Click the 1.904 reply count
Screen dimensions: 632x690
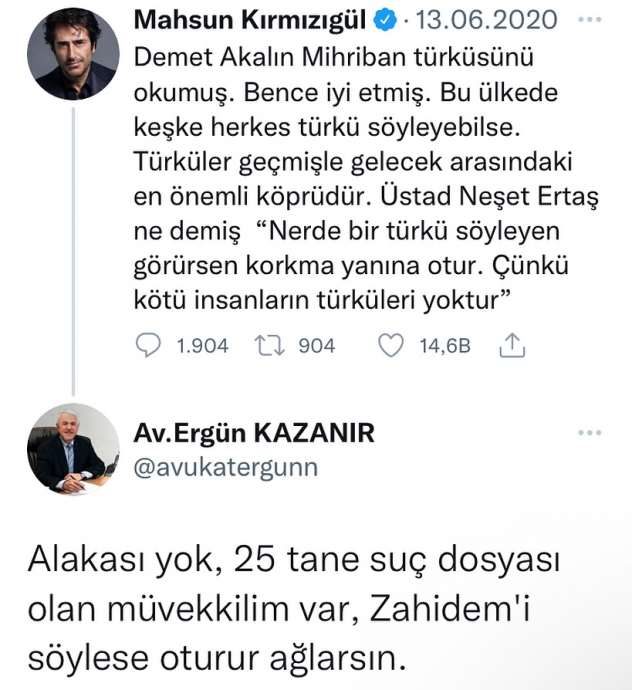[202, 346]
